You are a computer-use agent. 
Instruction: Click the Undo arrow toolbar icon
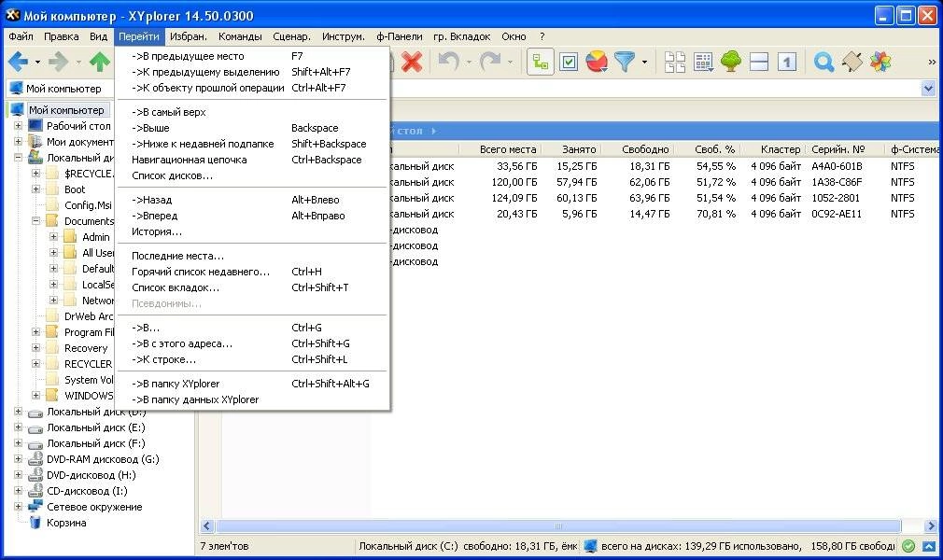tap(449, 62)
